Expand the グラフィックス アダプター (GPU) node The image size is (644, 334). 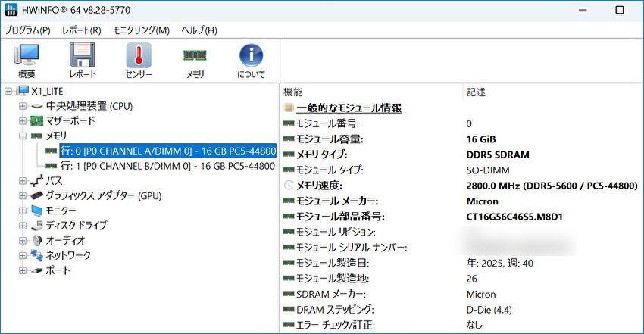point(23,195)
